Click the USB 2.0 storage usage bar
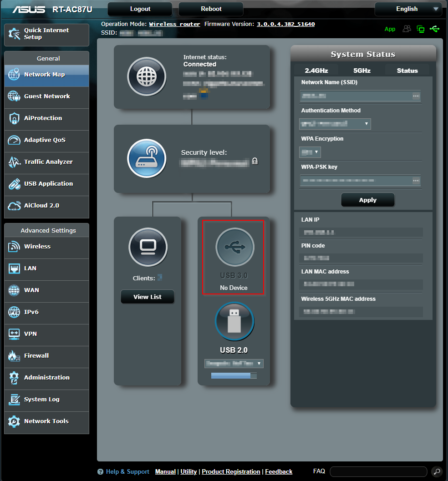The image size is (448, 481). pos(234,376)
